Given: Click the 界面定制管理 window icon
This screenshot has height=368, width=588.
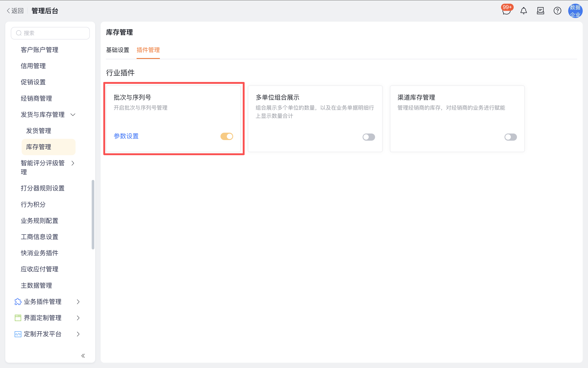Looking at the screenshot, I should coord(18,318).
